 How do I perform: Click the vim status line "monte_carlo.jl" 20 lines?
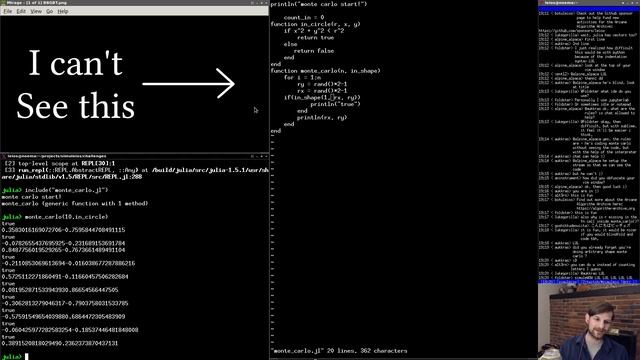click(339, 351)
